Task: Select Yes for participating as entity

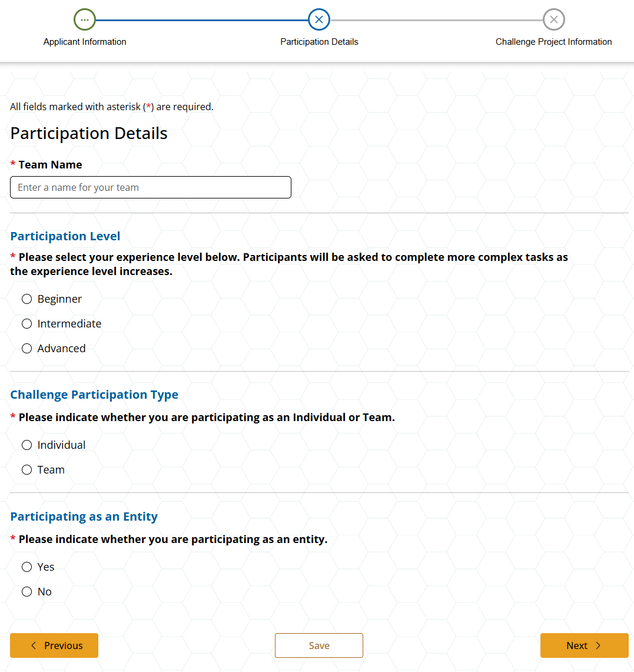Action: (x=27, y=567)
